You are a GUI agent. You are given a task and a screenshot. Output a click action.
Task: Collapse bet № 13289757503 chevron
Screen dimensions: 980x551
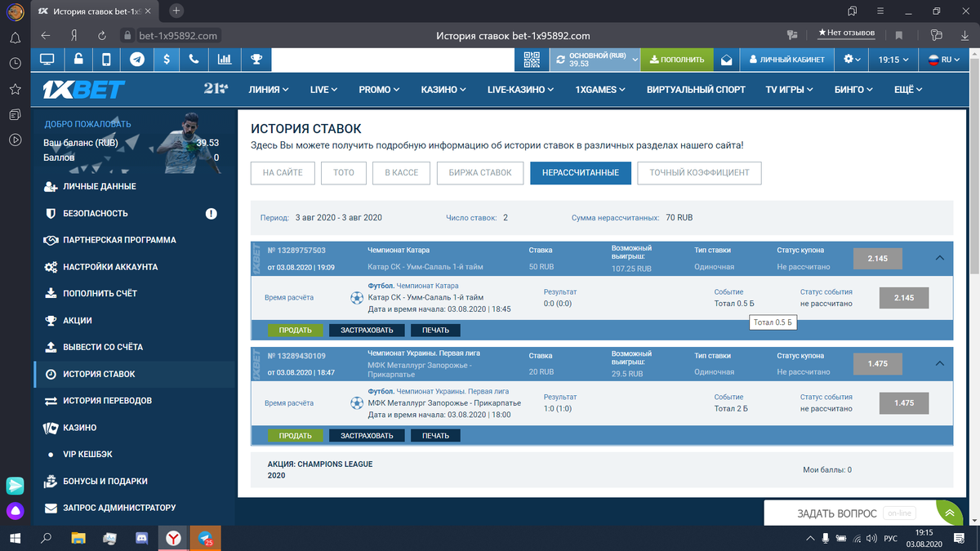(938, 258)
